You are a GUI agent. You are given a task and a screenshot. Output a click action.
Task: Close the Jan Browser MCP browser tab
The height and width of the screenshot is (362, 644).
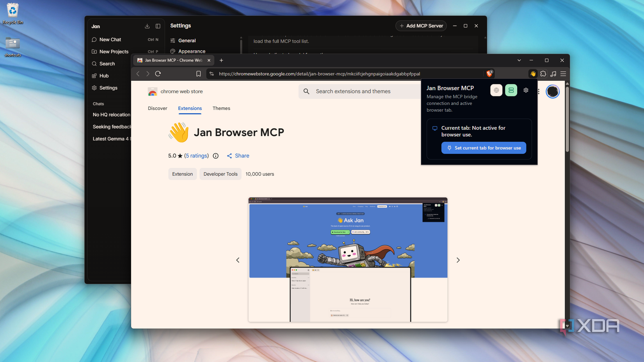[209, 60]
